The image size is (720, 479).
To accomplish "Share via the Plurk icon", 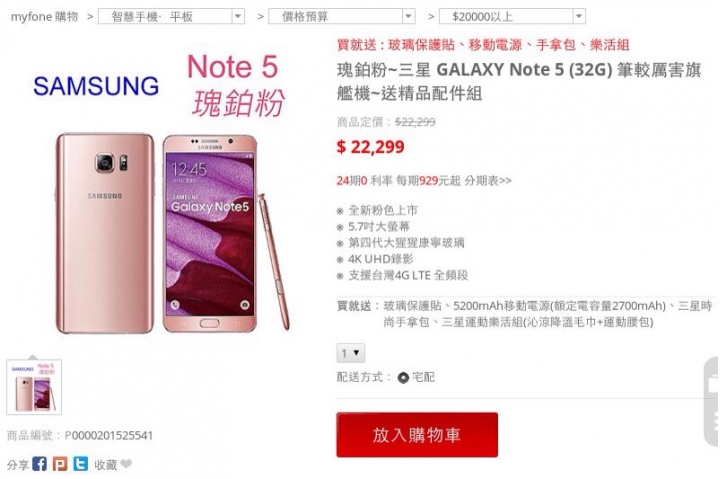I will coord(60,464).
